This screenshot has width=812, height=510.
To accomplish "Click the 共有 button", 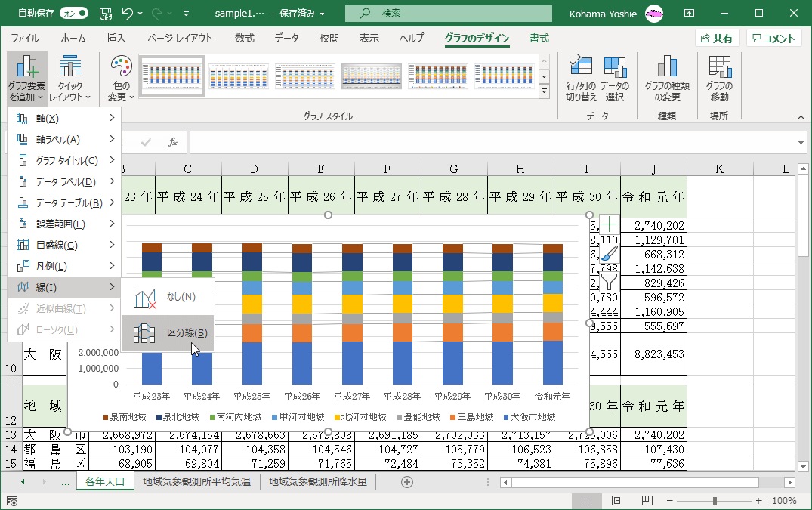I will [717, 39].
